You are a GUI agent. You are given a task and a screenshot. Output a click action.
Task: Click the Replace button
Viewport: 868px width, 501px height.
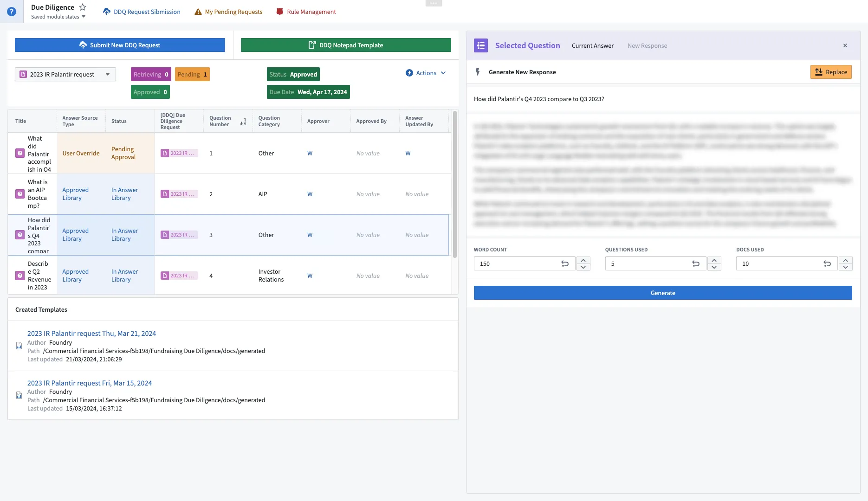pyautogui.click(x=831, y=72)
